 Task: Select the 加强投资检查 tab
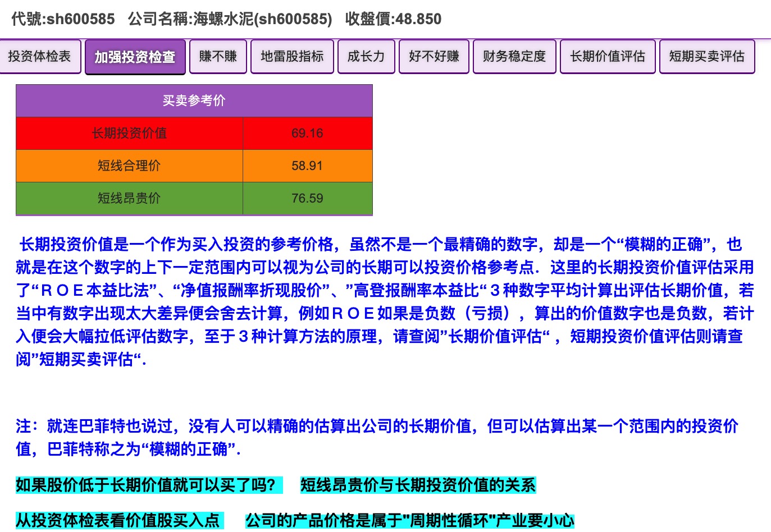point(135,57)
